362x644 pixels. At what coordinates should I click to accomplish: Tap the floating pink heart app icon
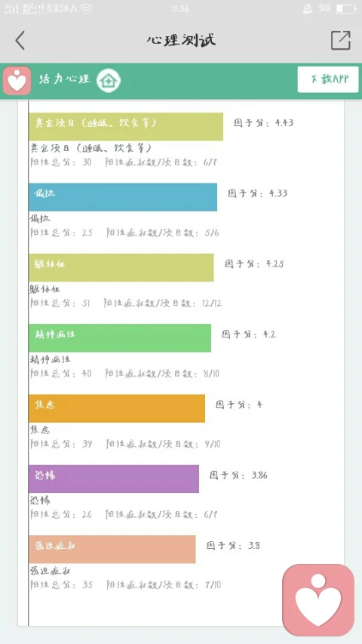[318, 599]
